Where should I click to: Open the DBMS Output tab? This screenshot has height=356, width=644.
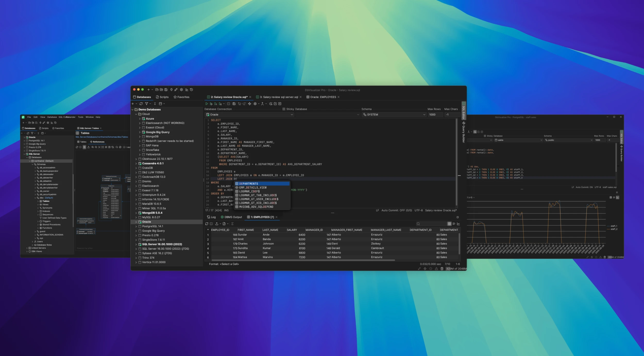(232, 217)
